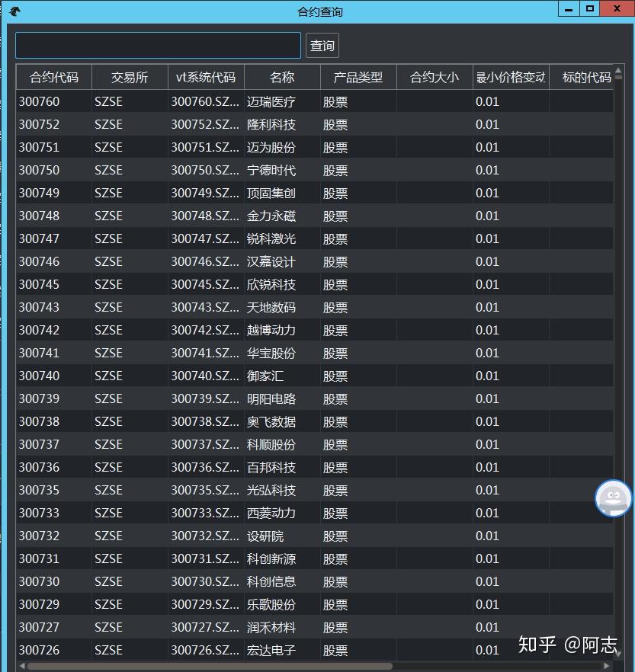Click the horizontal scrollbar right arrow
This screenshot has width=635, height=672.
click(x=608, y=666)
